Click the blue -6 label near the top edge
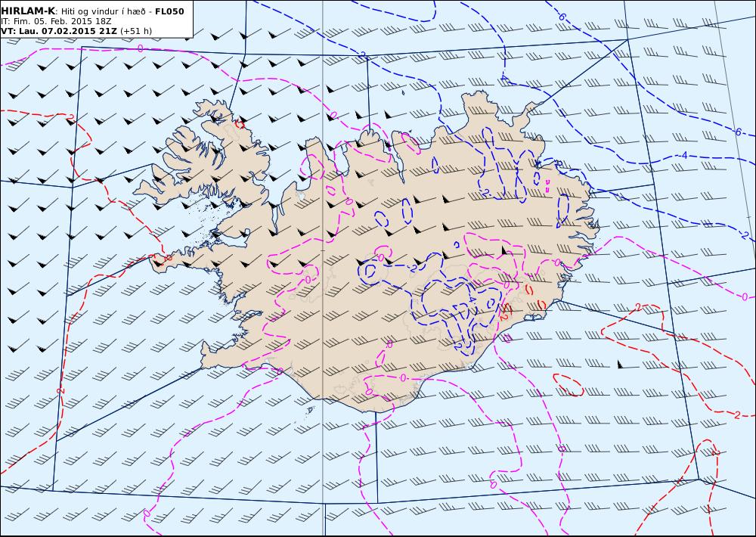Viewport: 756px width, 537px height. (561, 16)
